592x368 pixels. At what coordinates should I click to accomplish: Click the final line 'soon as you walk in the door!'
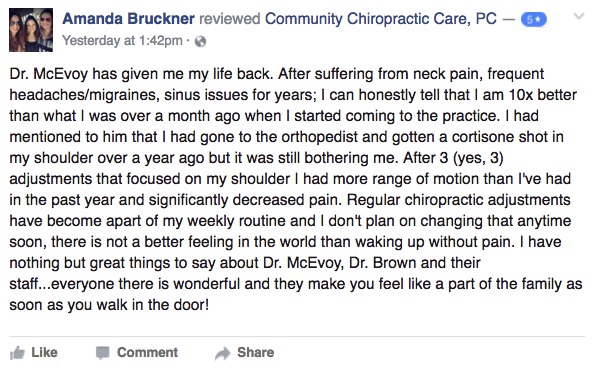109,305
